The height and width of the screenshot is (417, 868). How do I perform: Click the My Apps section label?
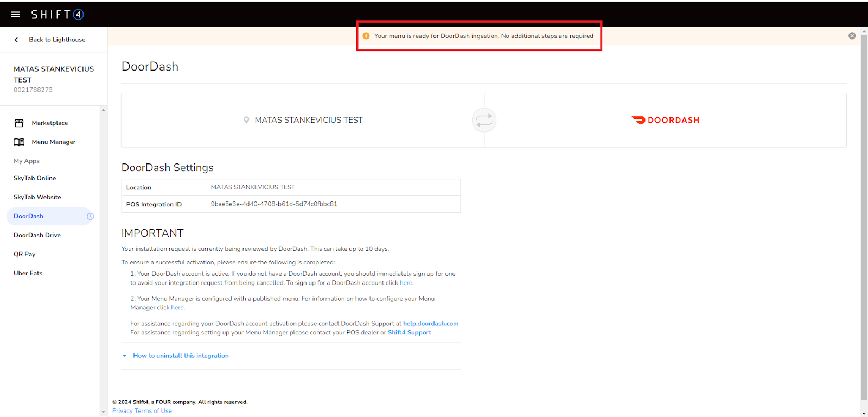[27, 161]
